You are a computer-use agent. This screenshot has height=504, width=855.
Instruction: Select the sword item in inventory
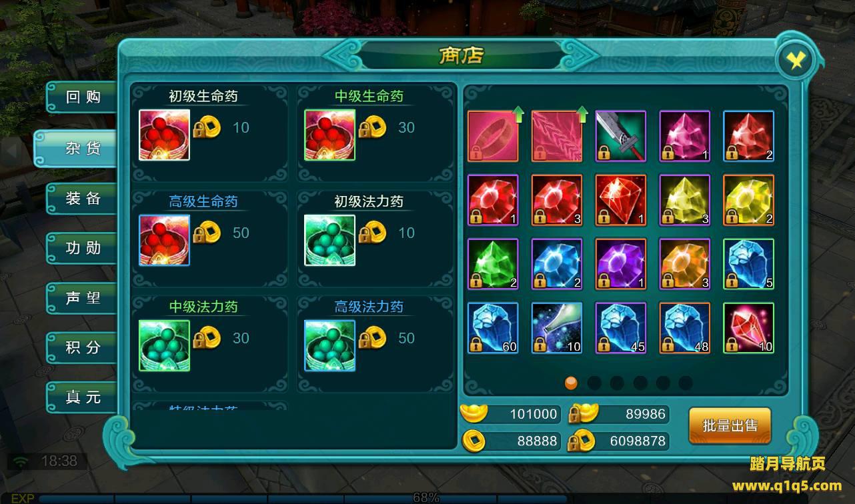coord(621,136)
